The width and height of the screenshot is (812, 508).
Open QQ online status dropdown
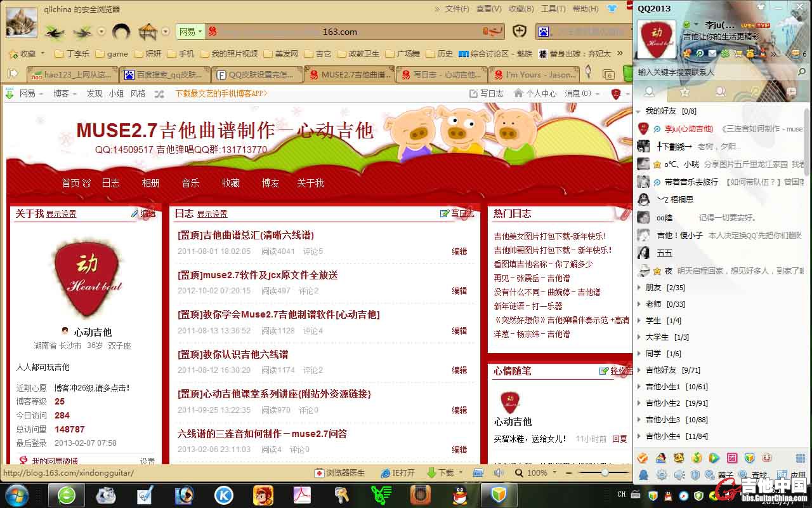pyautogui.click(x=696, y=25)
